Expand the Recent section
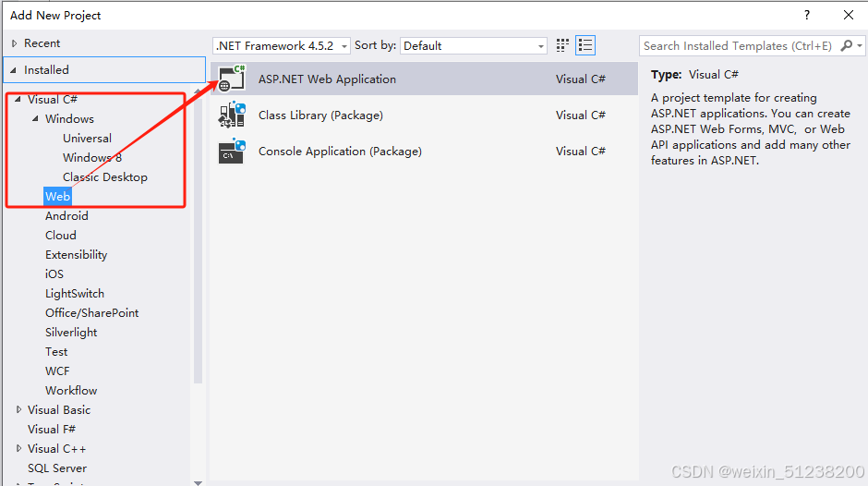The image size is (868, 486). tap(15, 43)
